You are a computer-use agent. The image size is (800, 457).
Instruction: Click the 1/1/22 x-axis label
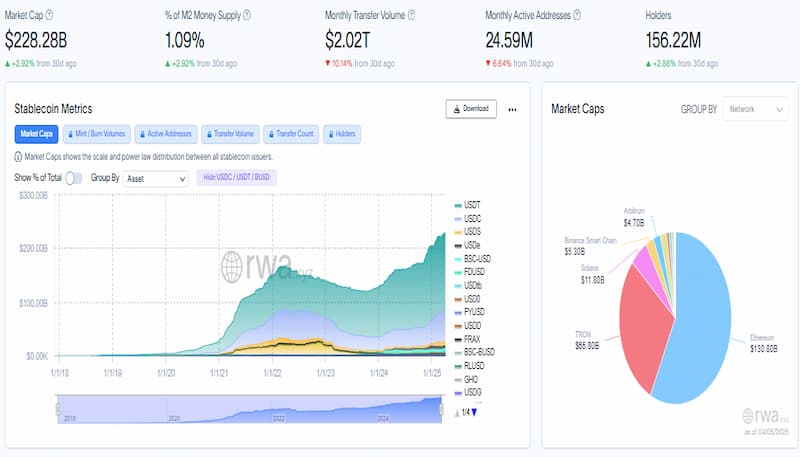coord(272,373)
